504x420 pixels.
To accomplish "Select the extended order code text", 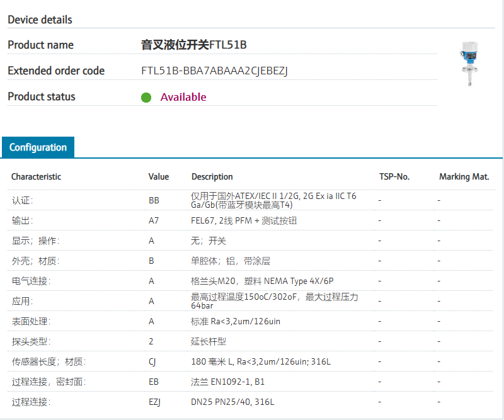I will (214, 71).
